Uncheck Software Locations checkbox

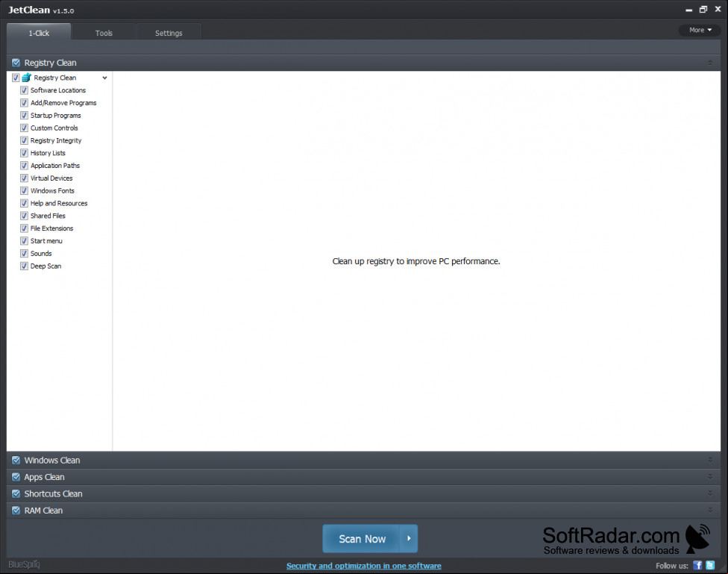coord(24,90)
